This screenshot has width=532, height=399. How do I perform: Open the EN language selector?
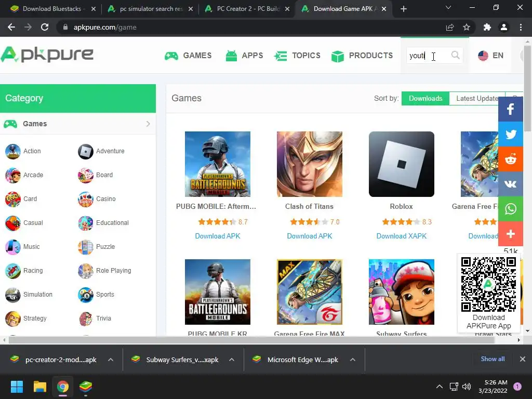point(490,56)
